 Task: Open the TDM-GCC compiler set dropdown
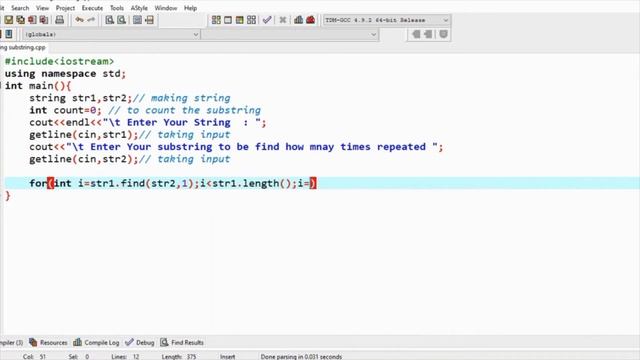[x=387, y=20]
